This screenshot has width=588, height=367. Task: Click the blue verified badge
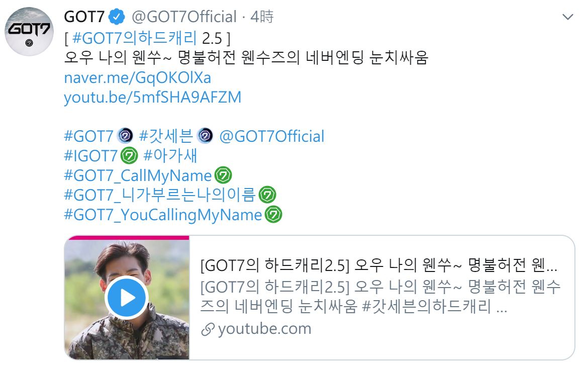tap(117, 17)
